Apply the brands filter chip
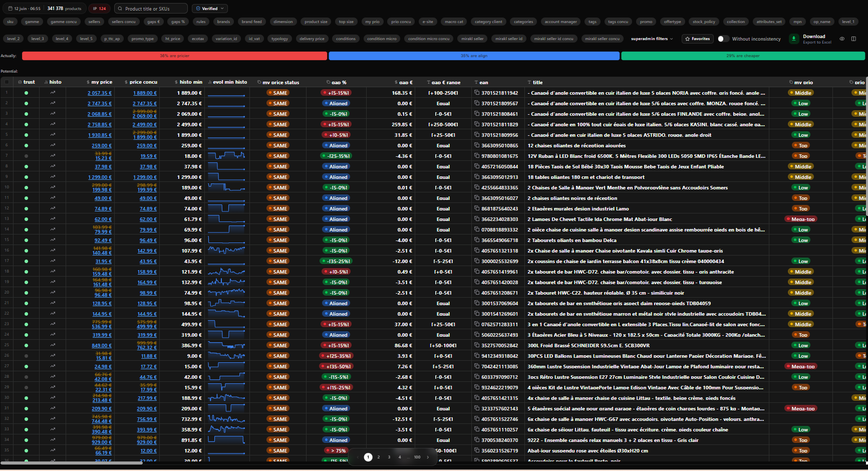Screen dimensions: 868x471 (223, 22)
